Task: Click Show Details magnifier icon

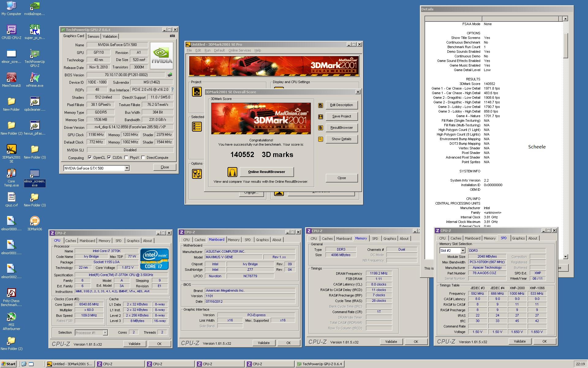Action: coord(320,139)
